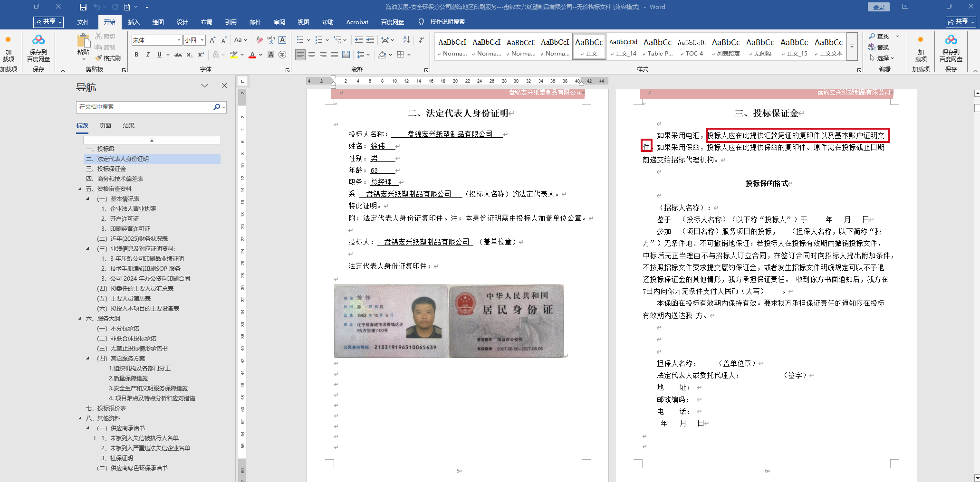Image resolution: width=980 pixels, height=482 pixels.
Task: Click the grow font size icon
Action: coord(212,40)
